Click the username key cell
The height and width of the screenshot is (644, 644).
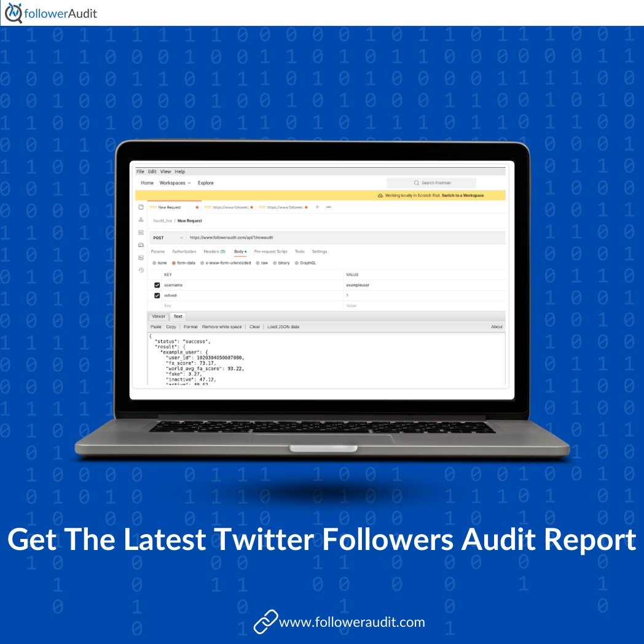pyautogui.click(x=252, y=285)
